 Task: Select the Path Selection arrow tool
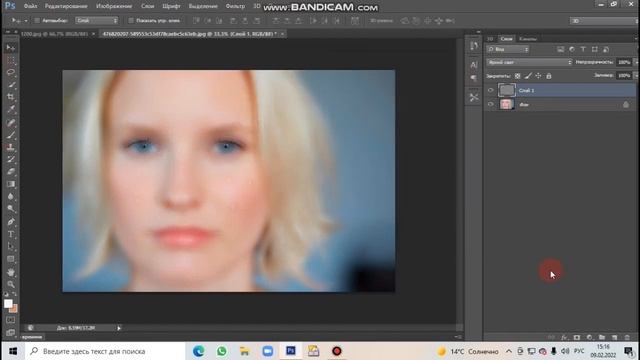pos(11,246)
